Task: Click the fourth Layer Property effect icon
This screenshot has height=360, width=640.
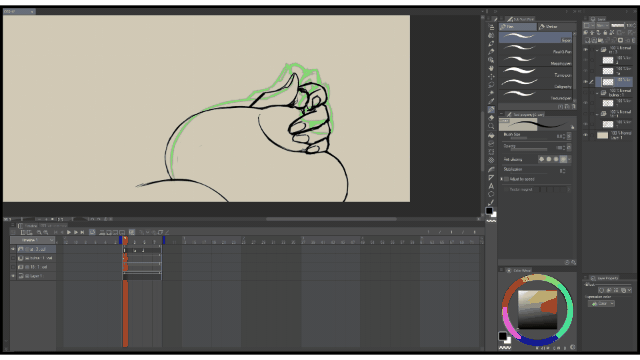Action: (623, 290)
